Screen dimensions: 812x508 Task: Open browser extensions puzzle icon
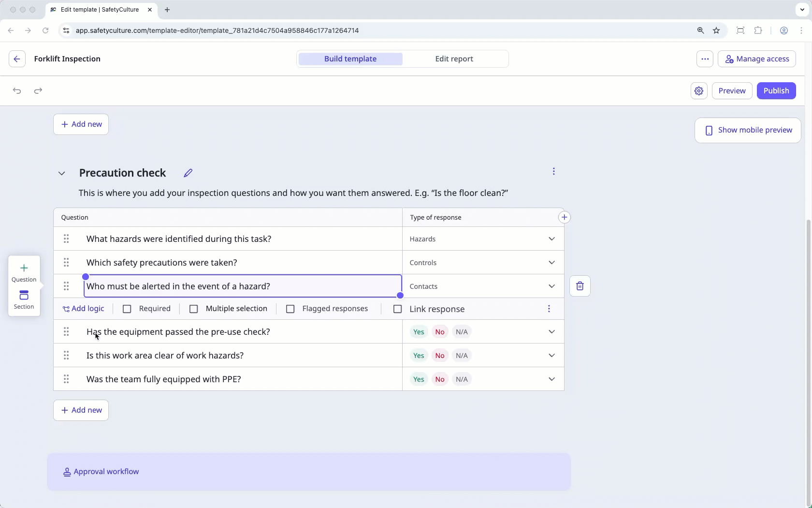pos(758,30)
